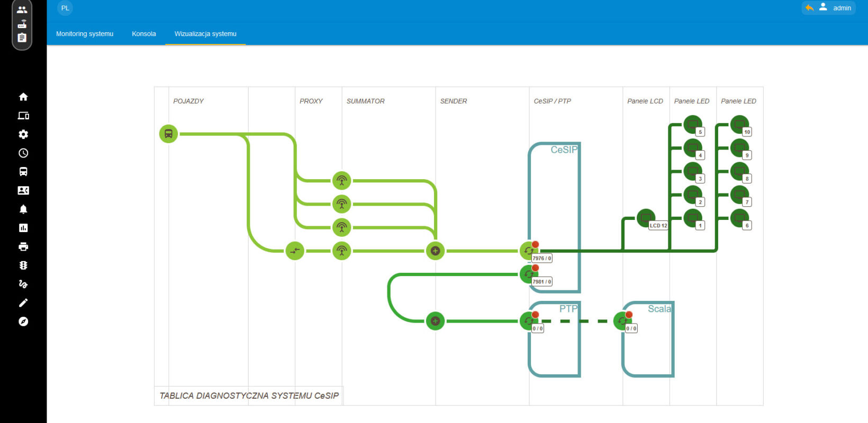This screenshot has width=868, height=423.
Task: Click LED panel node number 2
Action: [x=692, y=195]
